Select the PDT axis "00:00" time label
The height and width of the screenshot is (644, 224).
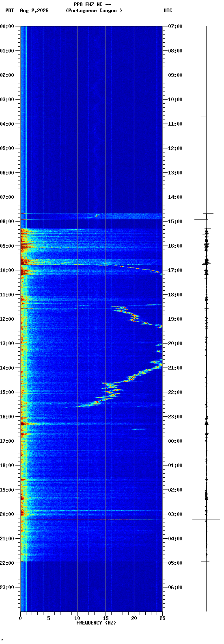tap(7, 26)
